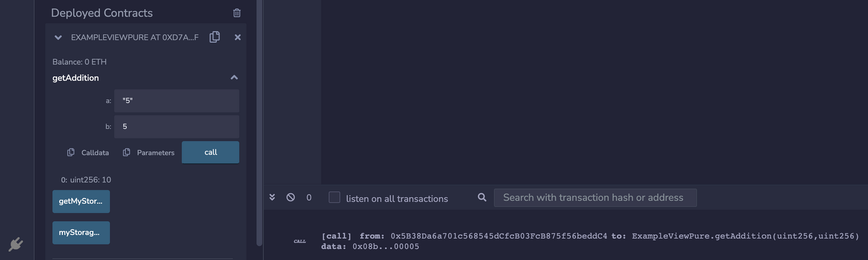Click the pending transactions counter 0
This screenshot has width=868, height=260.
click(309, 198)
